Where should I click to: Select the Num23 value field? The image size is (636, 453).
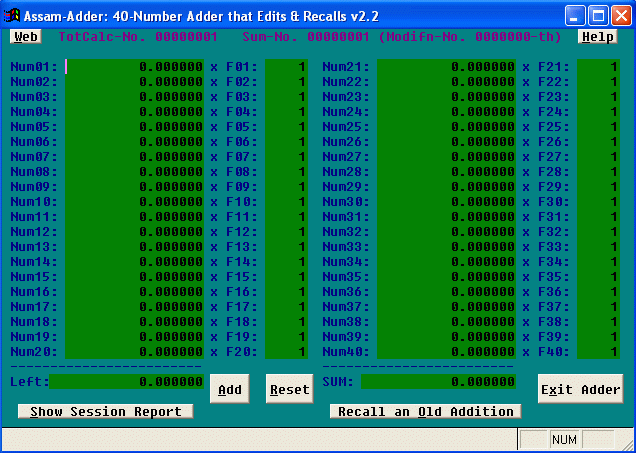(x=446, y=97)
